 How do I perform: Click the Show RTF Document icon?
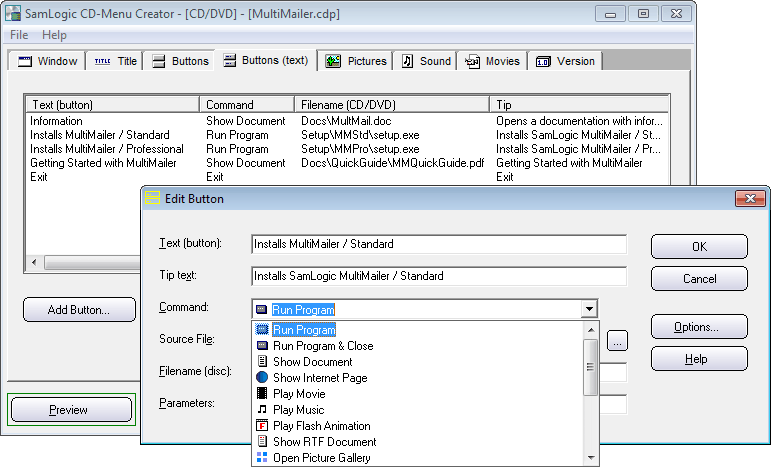(x=263, y=441)
